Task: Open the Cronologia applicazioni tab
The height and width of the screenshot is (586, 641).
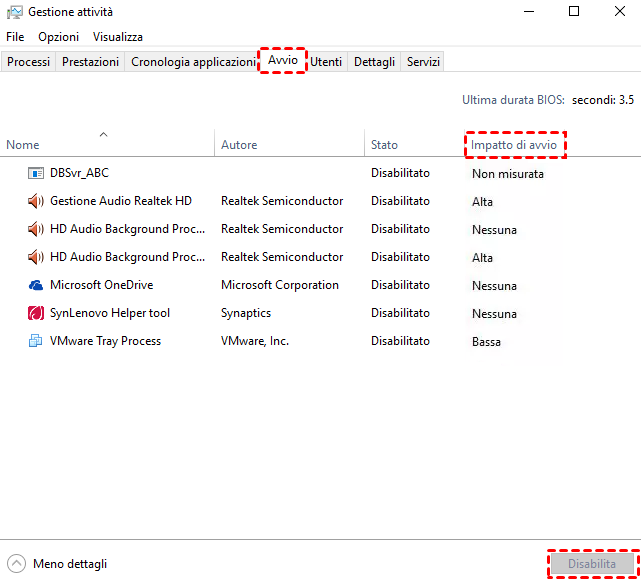Action: tap(193, 62)
